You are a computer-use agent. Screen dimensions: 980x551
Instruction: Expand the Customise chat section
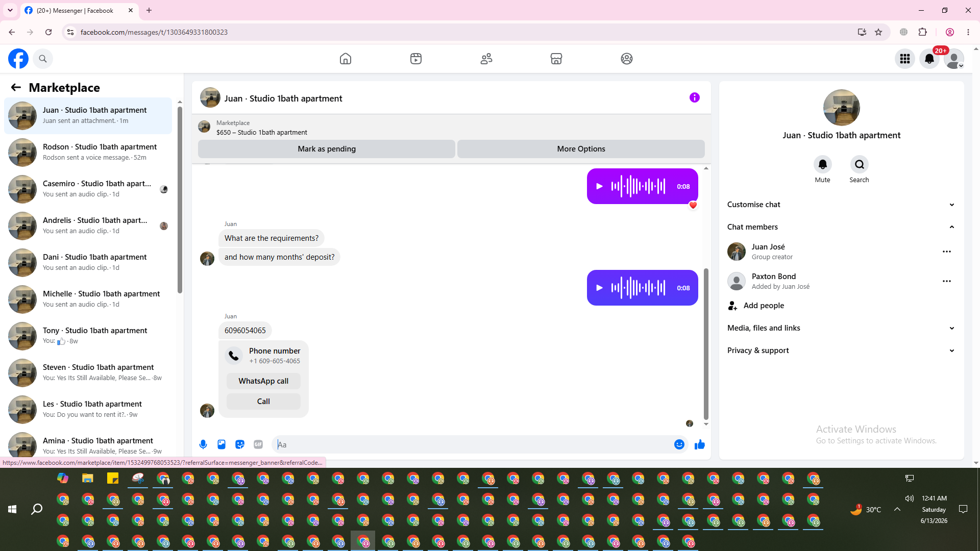click(842, 205)
